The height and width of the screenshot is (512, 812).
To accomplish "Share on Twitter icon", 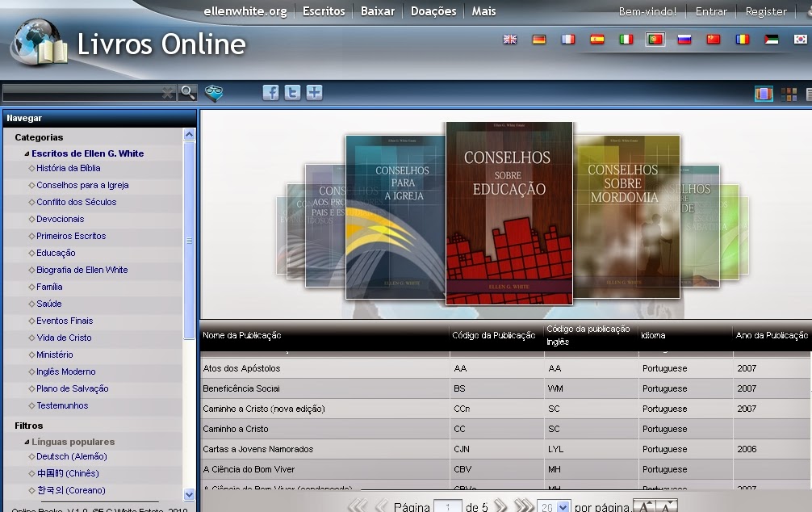I will (x=292, y=93).
